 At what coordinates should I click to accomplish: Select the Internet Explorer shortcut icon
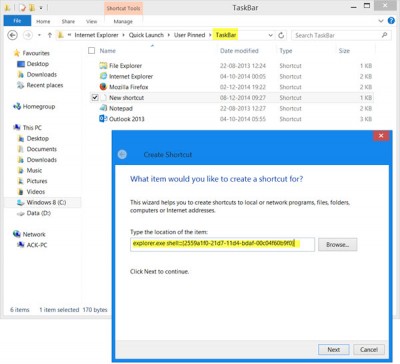pos(103,76)
